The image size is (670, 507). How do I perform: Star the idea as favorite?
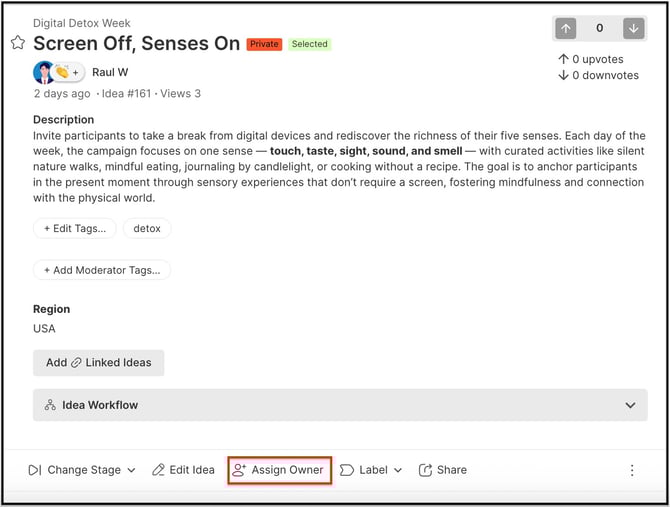pyautogui.click(x=18, y=43)
